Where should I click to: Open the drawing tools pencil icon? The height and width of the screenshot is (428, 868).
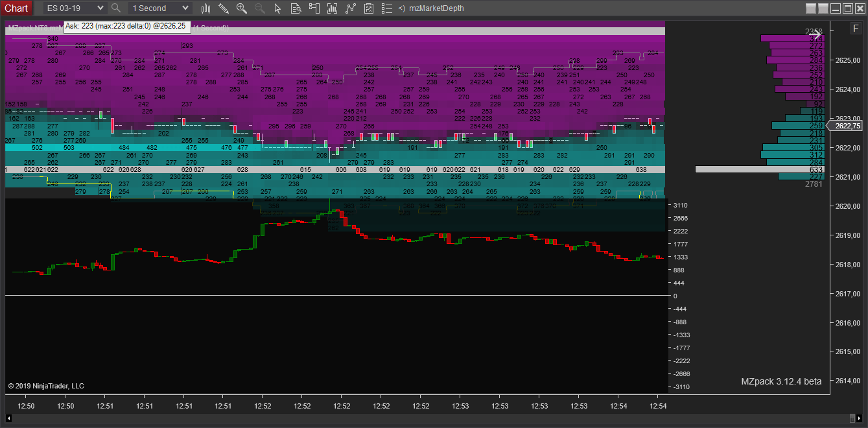click(224, 8)
